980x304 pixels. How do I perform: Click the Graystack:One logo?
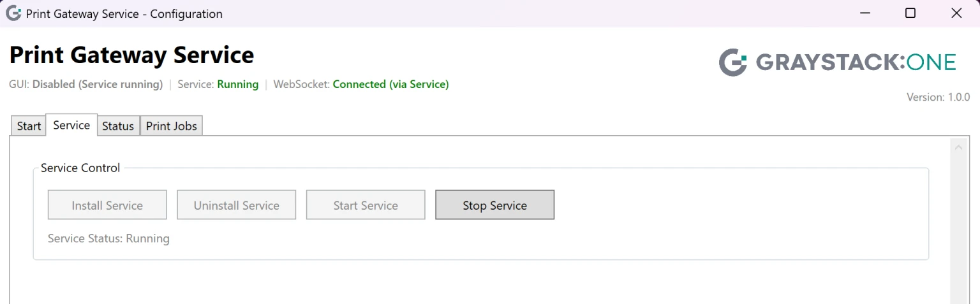point(837,62)
